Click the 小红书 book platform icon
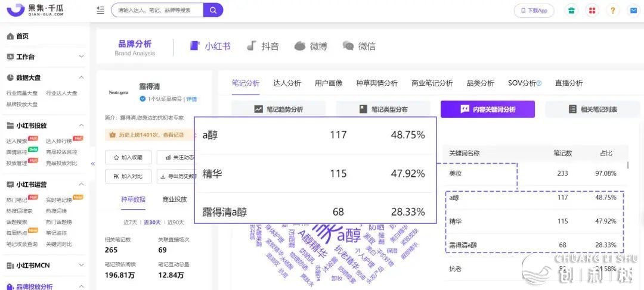This screenshot has height=290, width=644. pos(194,45)
